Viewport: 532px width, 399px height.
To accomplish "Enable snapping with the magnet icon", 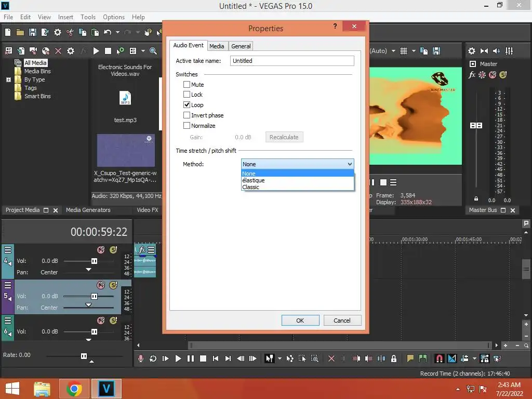I will click(439, 358).
